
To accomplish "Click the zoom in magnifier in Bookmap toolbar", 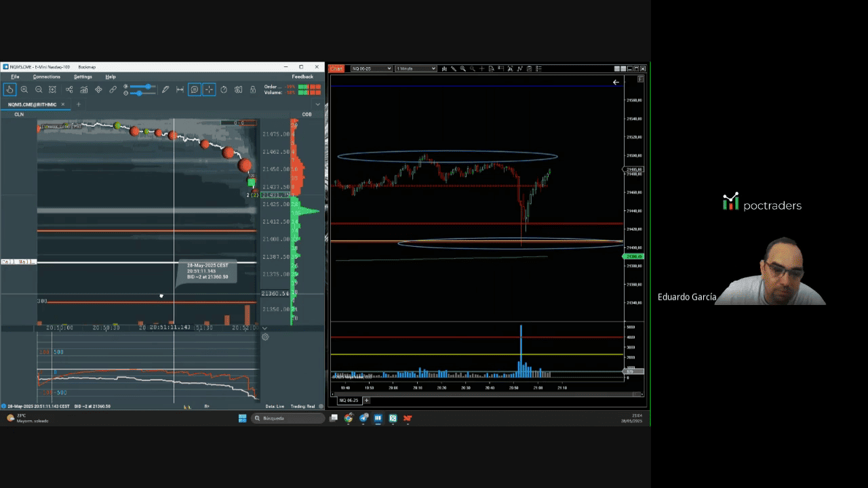I will click(24, 89).
